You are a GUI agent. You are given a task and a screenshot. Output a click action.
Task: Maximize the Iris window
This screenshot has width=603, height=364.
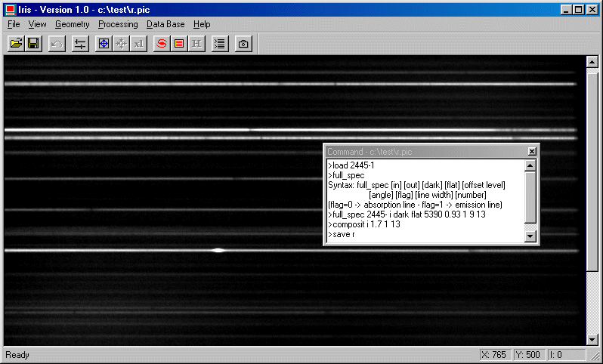(x=578, y=10)
